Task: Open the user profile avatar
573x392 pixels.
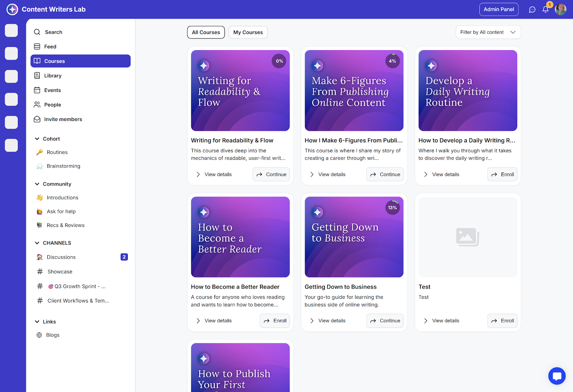Action: pyautogui.click(x=560, y=9)
